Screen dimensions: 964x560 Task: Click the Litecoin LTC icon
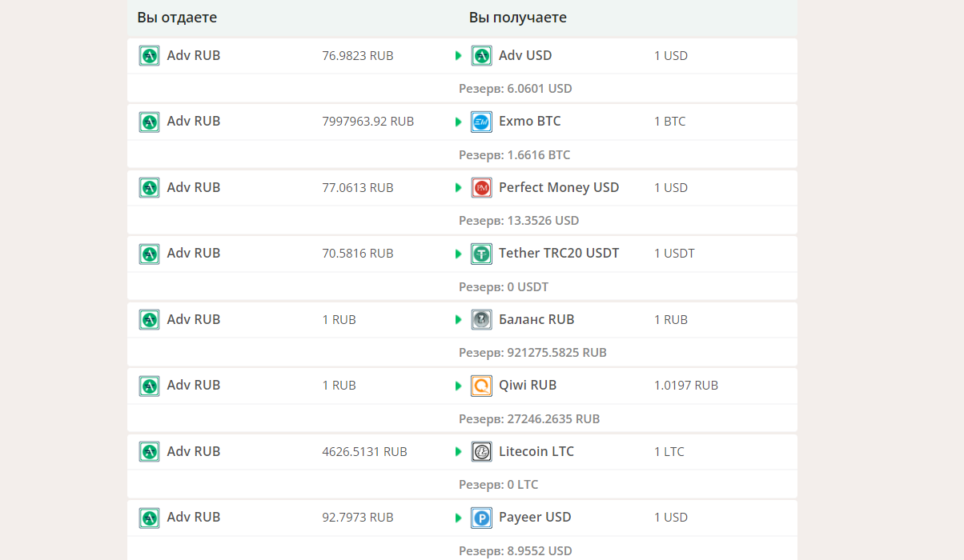[481, 451]
